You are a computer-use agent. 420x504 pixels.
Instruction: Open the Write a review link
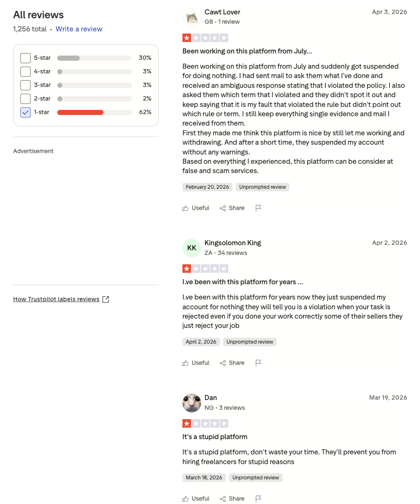click(x=79, y=29)
